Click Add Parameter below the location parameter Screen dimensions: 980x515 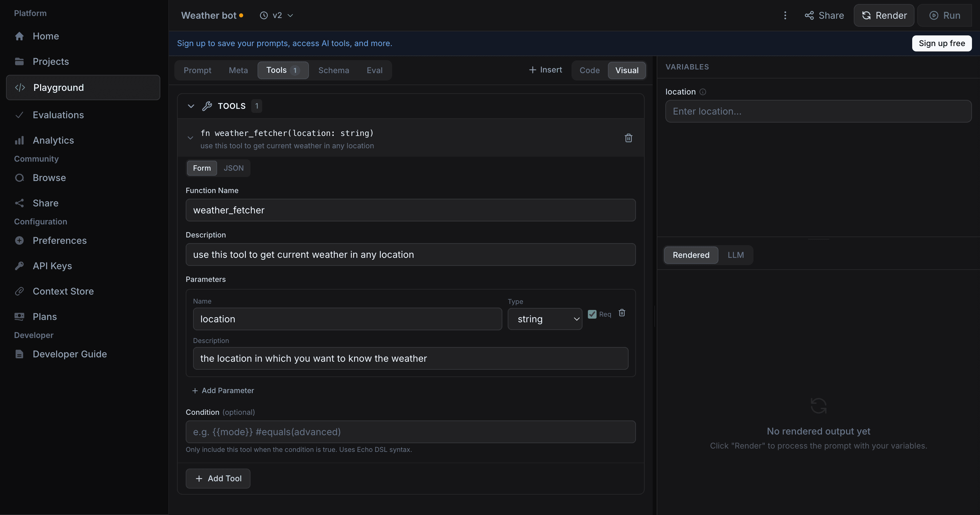pyautogui.click(x=223, y=390)
